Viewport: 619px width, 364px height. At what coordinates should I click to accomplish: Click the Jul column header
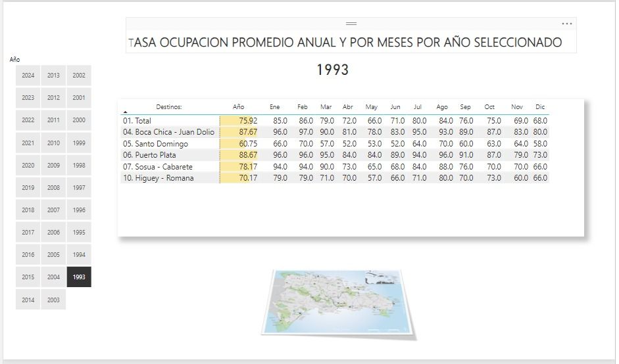pos(418,106)
